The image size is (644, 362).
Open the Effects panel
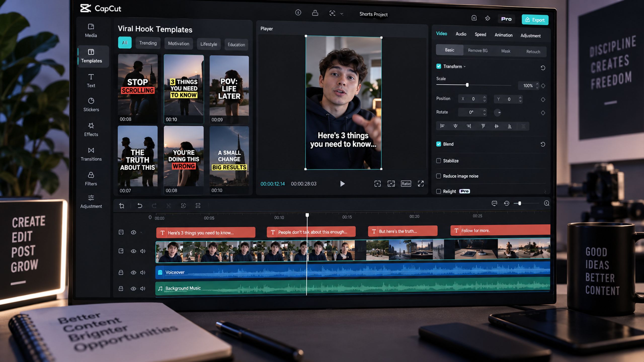91,129
